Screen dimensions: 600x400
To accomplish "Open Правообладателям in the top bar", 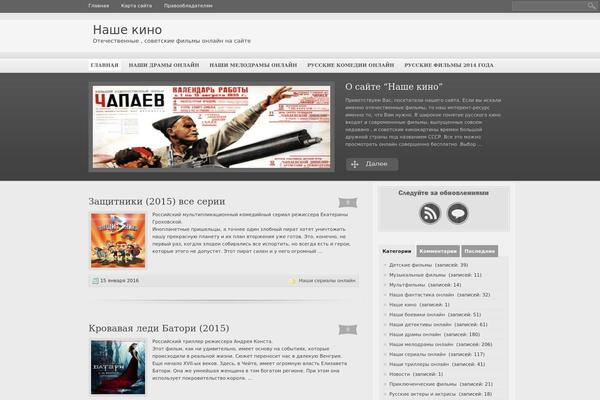I will point(188,6).
